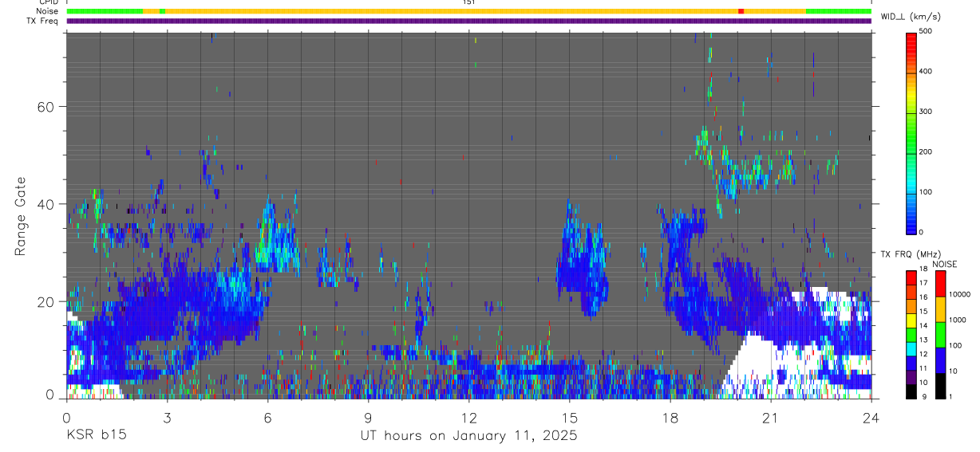Click the red top swatch of NOISE legend

939,284
